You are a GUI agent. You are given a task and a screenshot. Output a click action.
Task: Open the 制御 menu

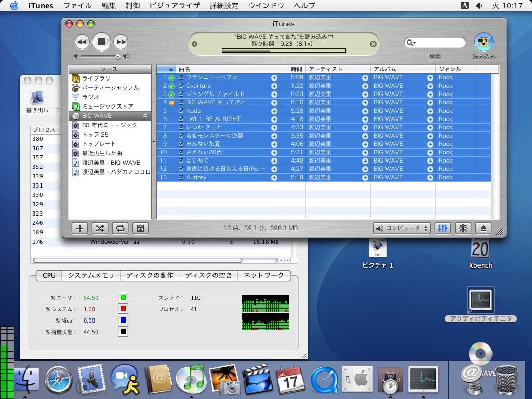[132, 5]
